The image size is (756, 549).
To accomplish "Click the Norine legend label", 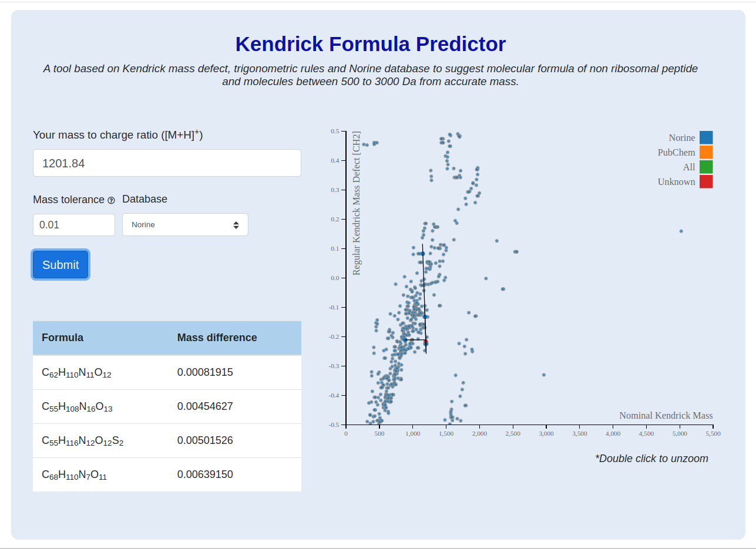I will click(x=681, y=138).
